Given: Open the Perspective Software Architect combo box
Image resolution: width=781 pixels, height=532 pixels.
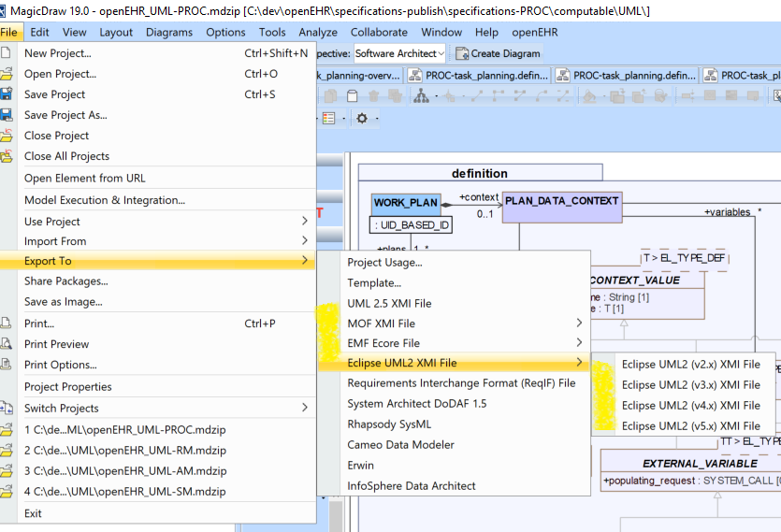Looking at the screenshot, I should 399,53.
